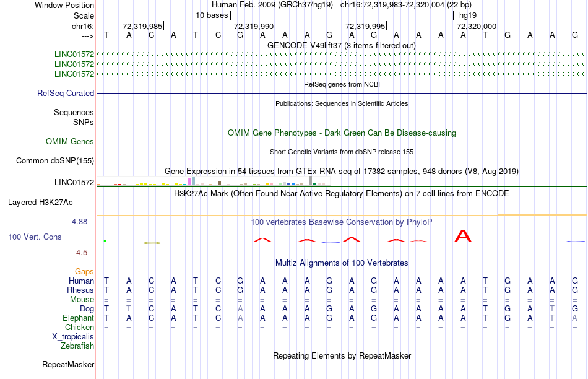Viewport: 588px width, 379px height.
Task: Click the bottom LINC01572 GENCODE transcript label
Action: pyautogui.click(x=74, y=74)
